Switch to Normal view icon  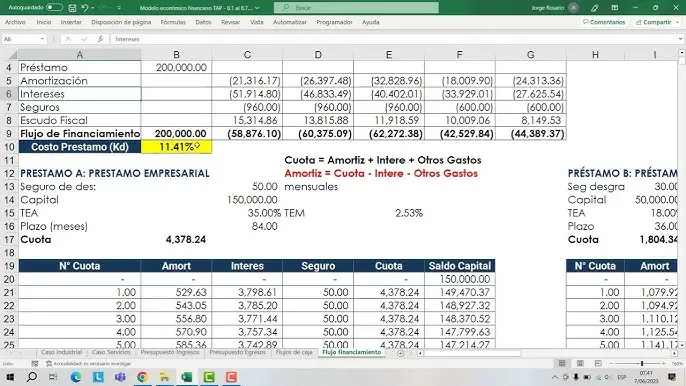(x=562, y=363)
